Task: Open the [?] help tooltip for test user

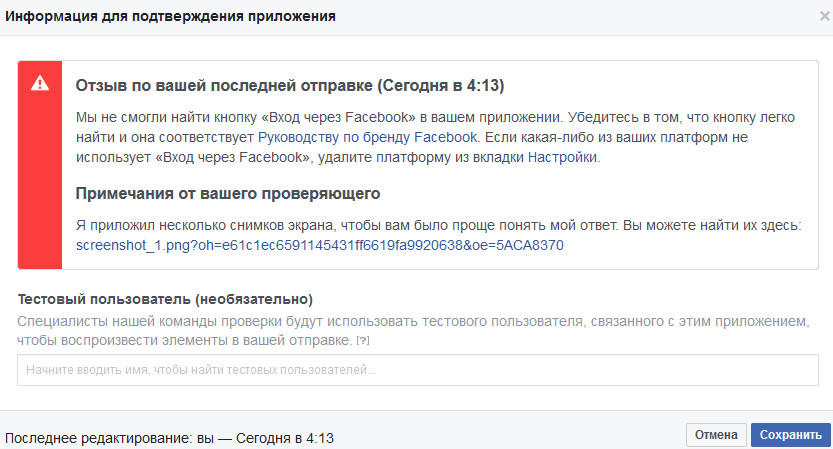Action: (362, 342)
